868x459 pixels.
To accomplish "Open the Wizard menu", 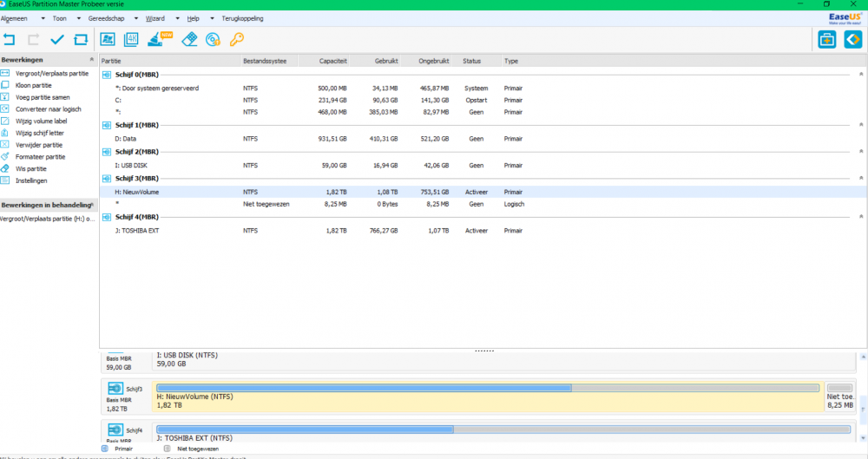I will 155,17.
